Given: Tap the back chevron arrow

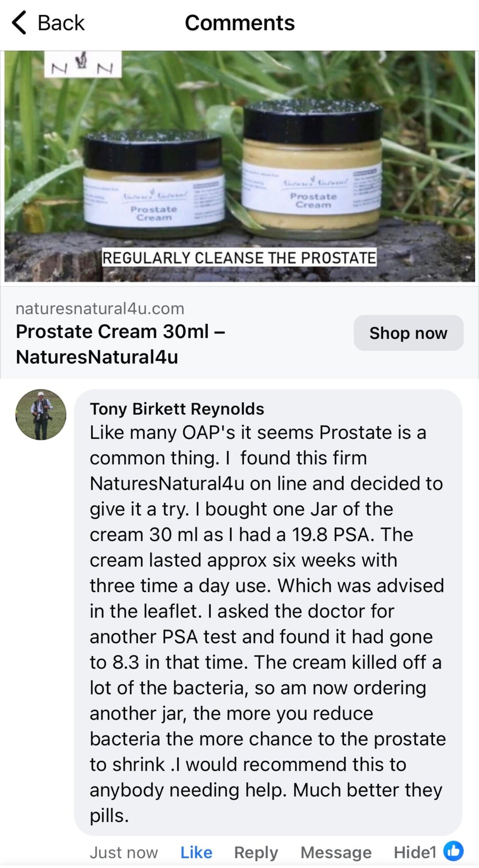Looking at the screenshot, I should 19,23.
